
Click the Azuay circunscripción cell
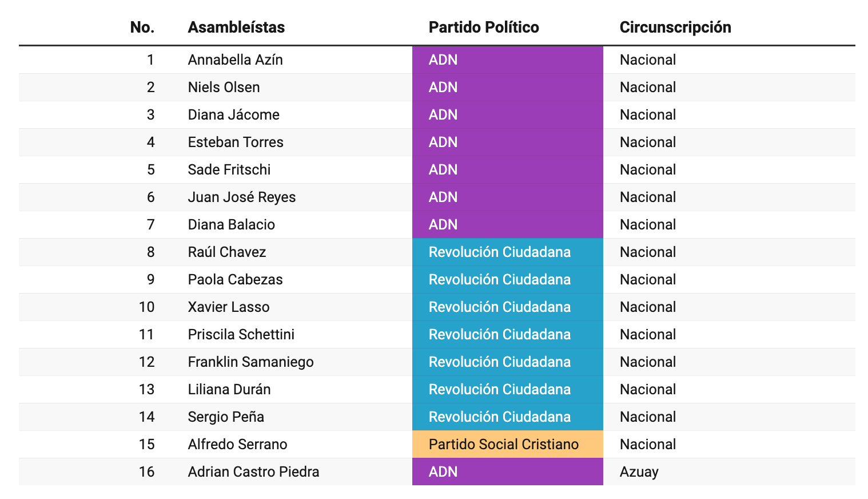click(x=639, y=472)
